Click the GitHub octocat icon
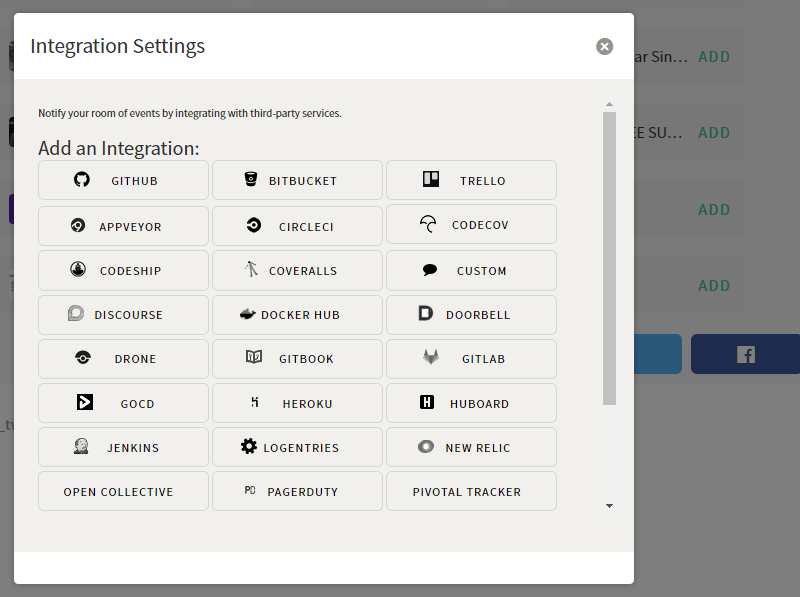This screenshot has width=800, height=597. tap(82, 180)
